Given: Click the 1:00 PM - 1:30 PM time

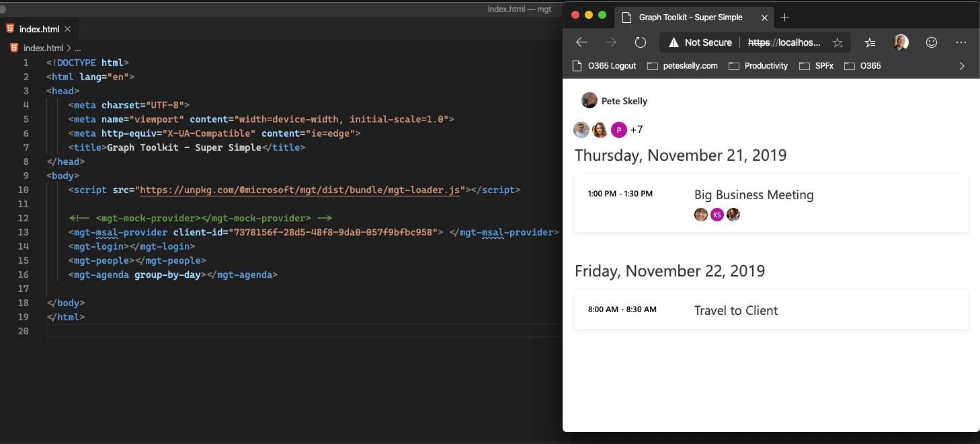Looking at the screenshot, I should [620, 194].
